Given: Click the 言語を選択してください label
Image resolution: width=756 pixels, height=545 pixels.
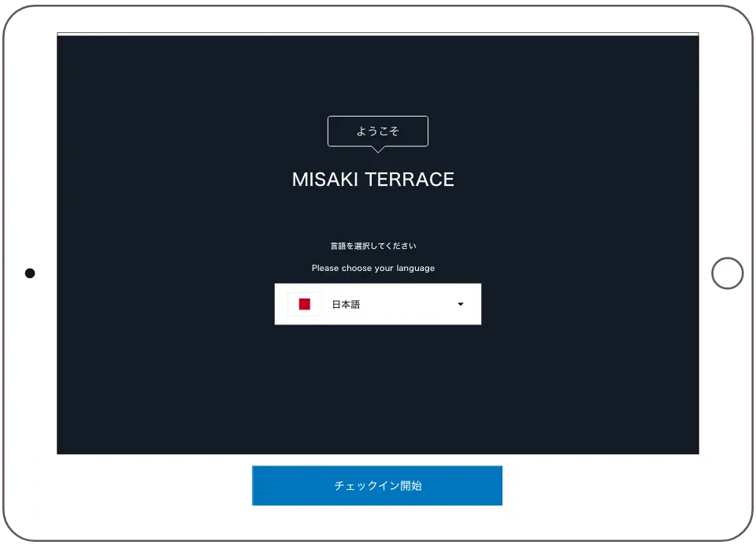Looking at the screenshot, I should click(373, 247).
